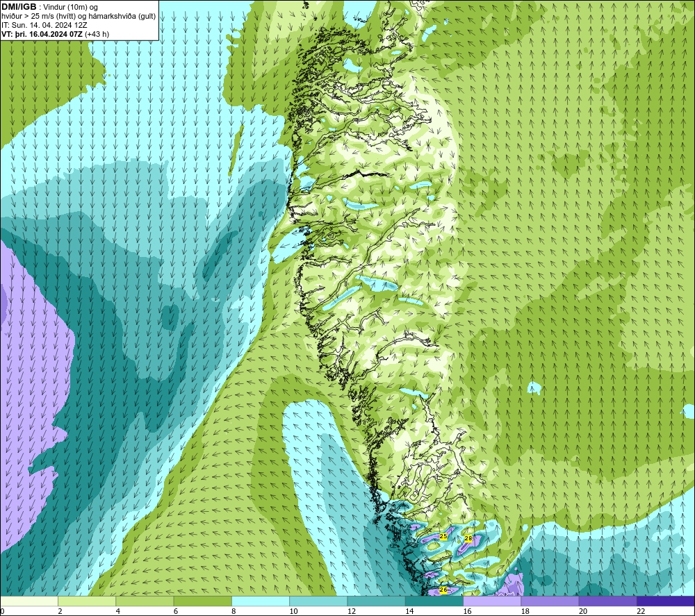Click the legend scale label '16'

[467, 611]
